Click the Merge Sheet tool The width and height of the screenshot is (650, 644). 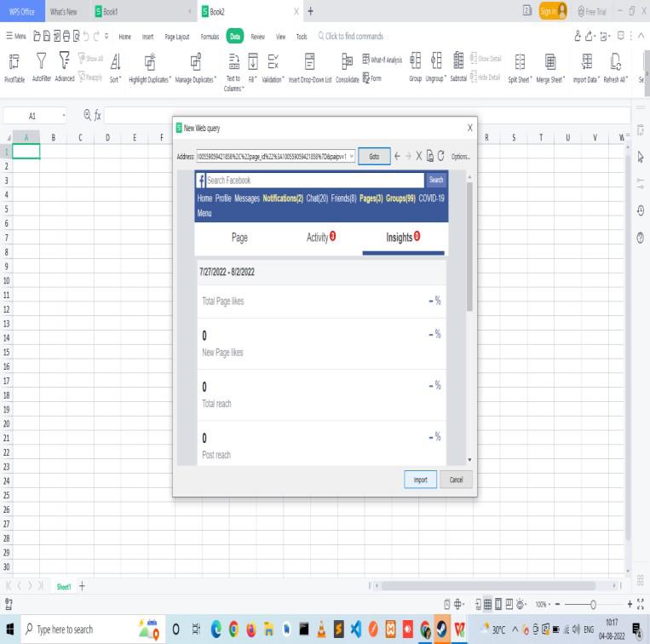550,68
